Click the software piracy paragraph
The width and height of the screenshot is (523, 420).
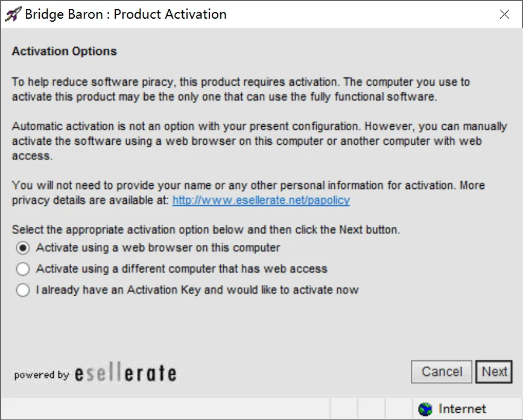241,89
